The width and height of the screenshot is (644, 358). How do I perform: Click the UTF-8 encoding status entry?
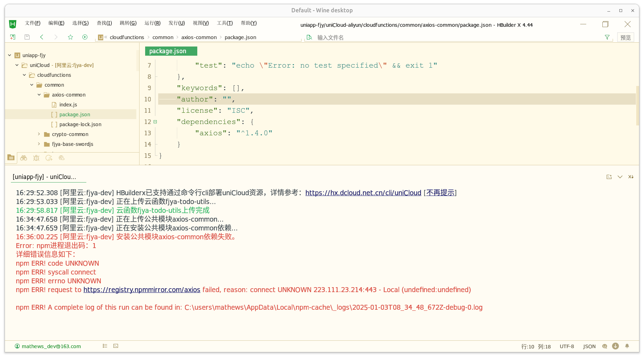tap(567, 346)
